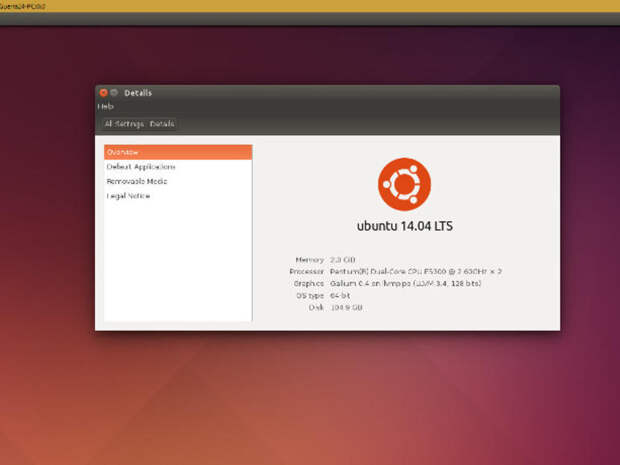Open Removable Media section

pyautogui.click(x=137, y=182)
